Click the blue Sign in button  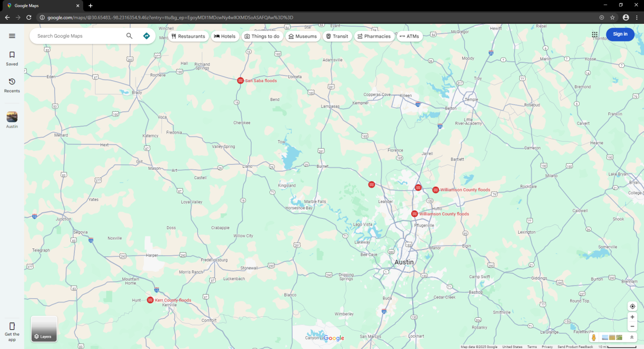coord(620,34)
